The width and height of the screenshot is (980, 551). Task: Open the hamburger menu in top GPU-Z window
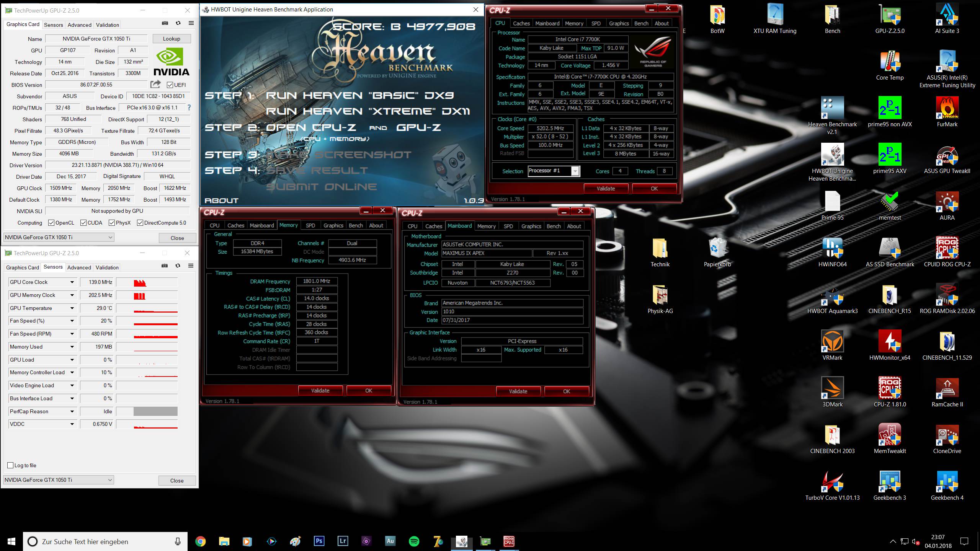[191, 23]
